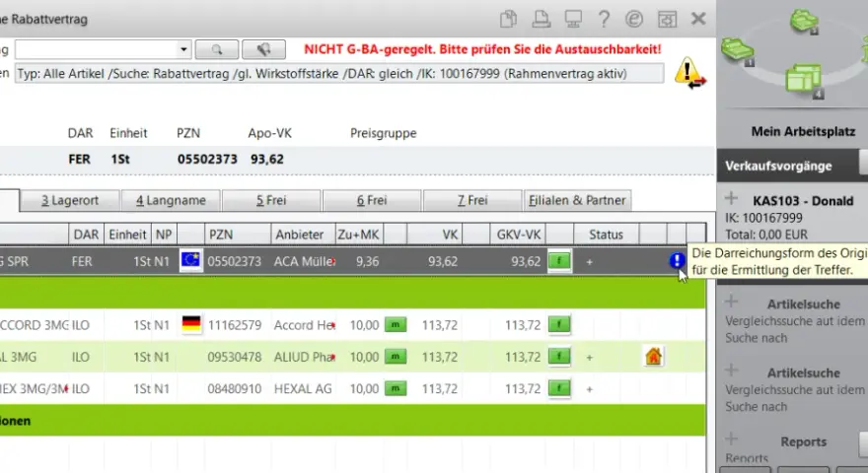Select the HEXAL AG article row
Image resolution: width=868 pixels, height=473 pixels.
click(353, 389)
